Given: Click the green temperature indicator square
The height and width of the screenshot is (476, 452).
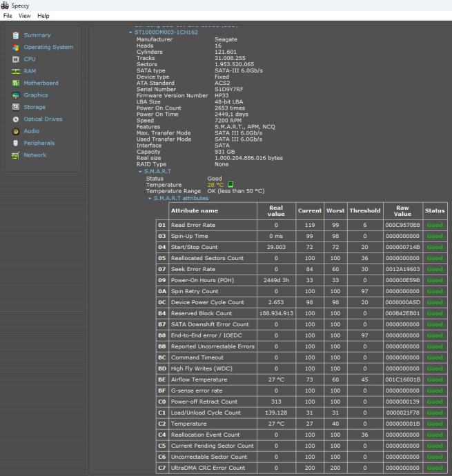Looking at the screenshot, I should [230, 185].
